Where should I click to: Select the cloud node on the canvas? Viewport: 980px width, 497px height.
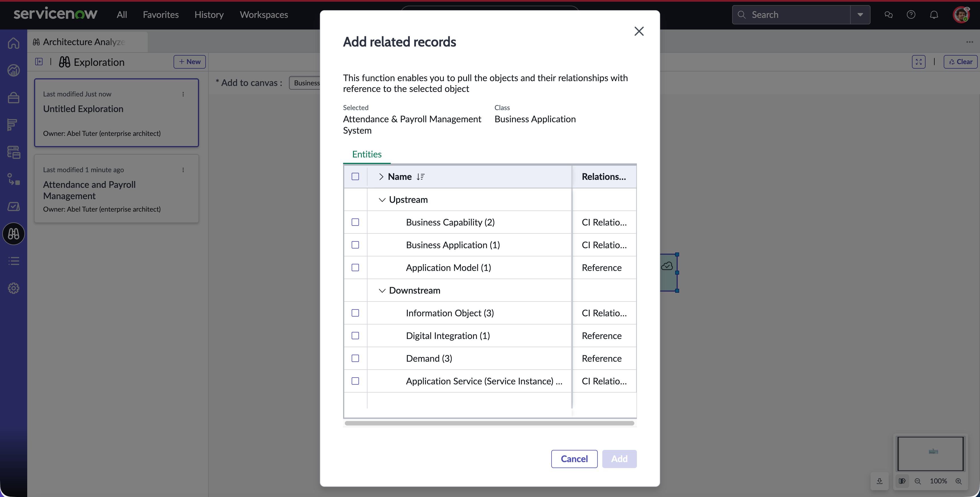669,273
